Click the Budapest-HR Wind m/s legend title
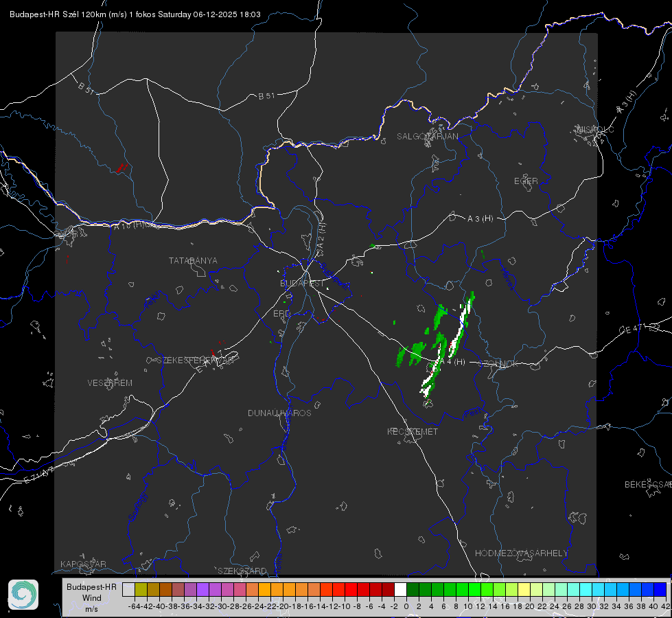 91,597
